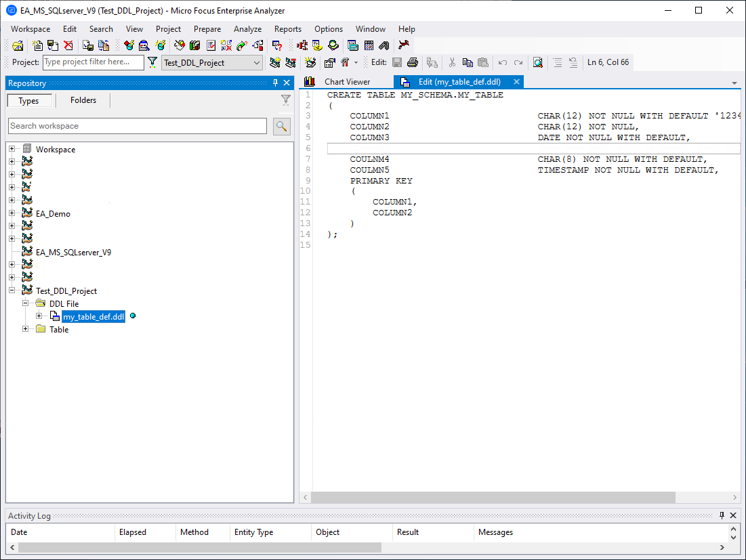The width and height of the screenshot is (746, 560).
Task: Switch Repository view to Folders
Action: point(83,100)
